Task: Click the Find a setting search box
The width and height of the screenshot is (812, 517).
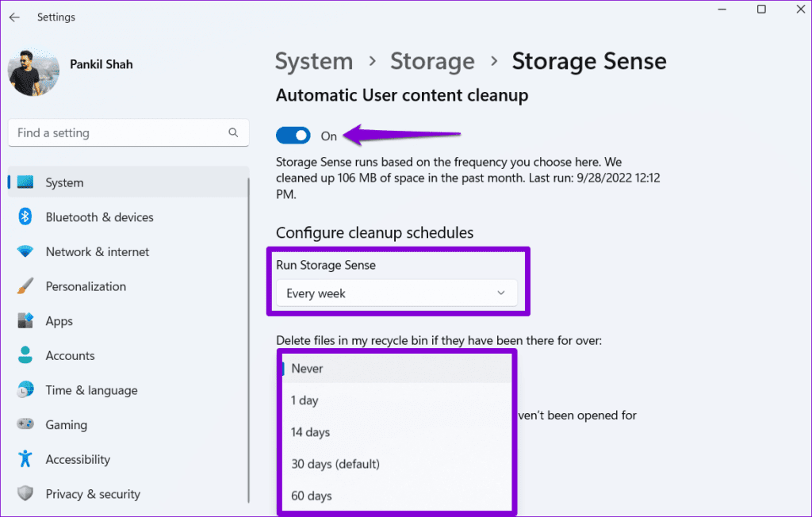Action: pos(119,133)
